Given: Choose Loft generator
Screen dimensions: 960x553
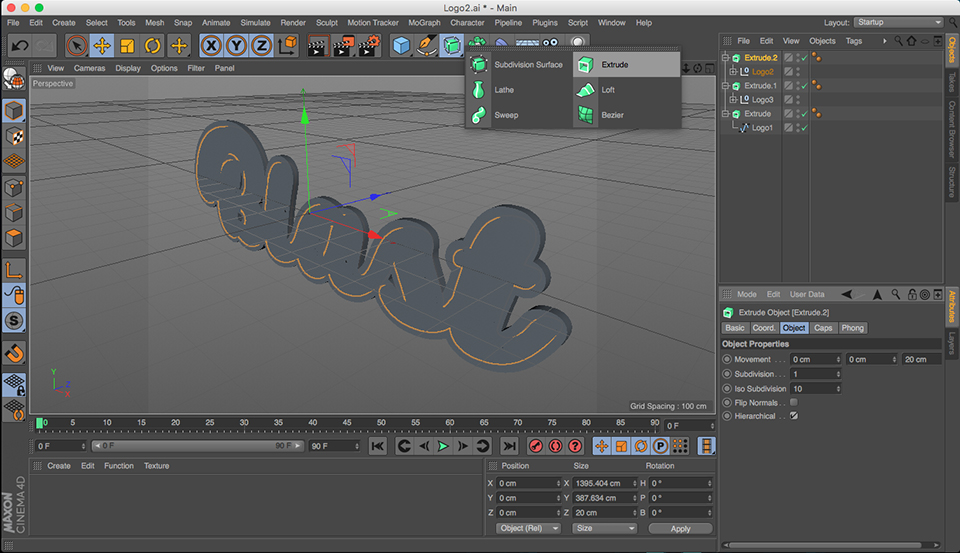Looking at the screenshot, I should [x=626, y=89].
